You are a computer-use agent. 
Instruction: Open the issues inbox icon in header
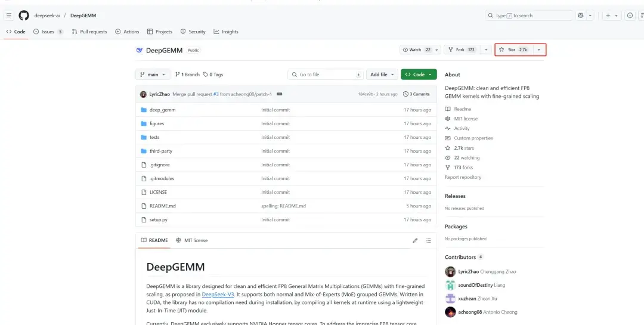coord(630,16)
